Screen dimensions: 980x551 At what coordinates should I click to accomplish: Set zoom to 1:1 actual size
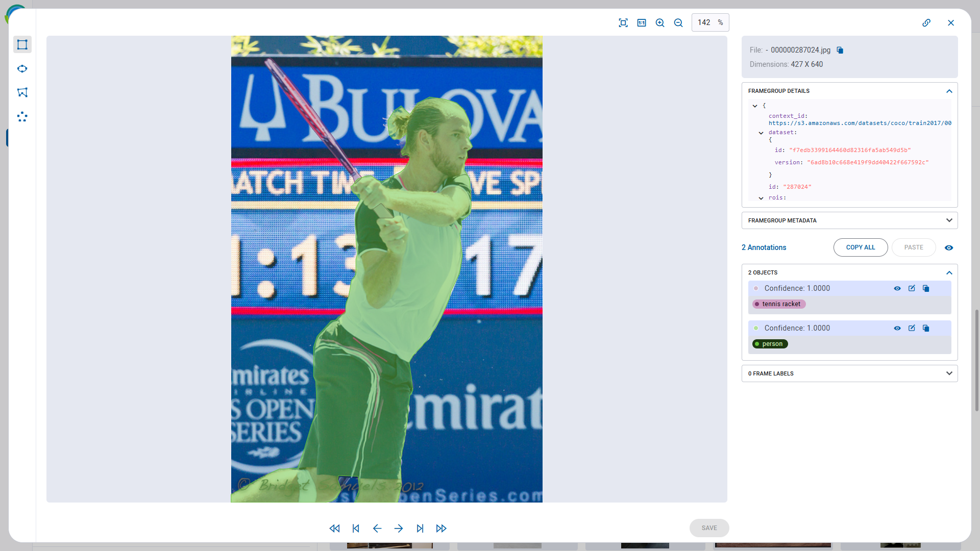(642, 22)
